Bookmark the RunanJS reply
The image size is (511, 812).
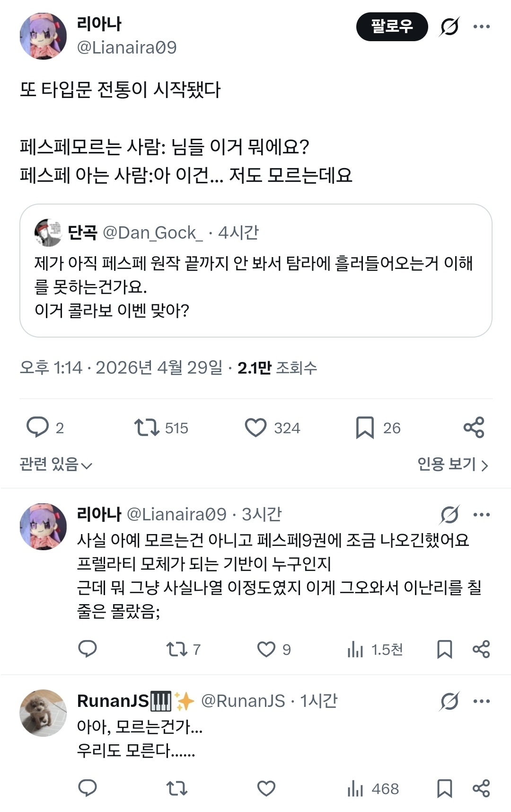pos(444,788)
